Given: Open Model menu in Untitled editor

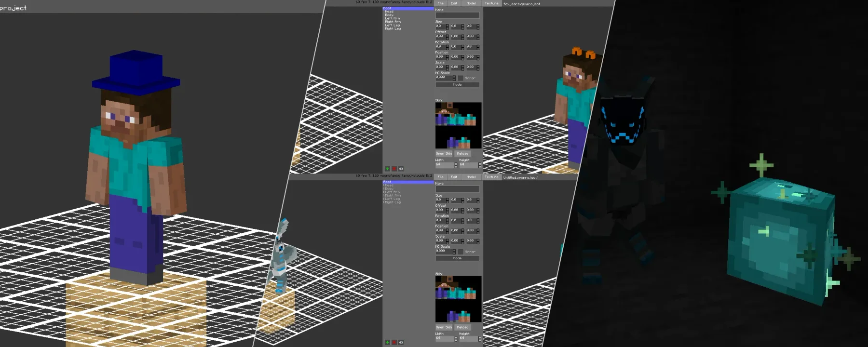Looking at the screenshot, I should pos(471,177).
